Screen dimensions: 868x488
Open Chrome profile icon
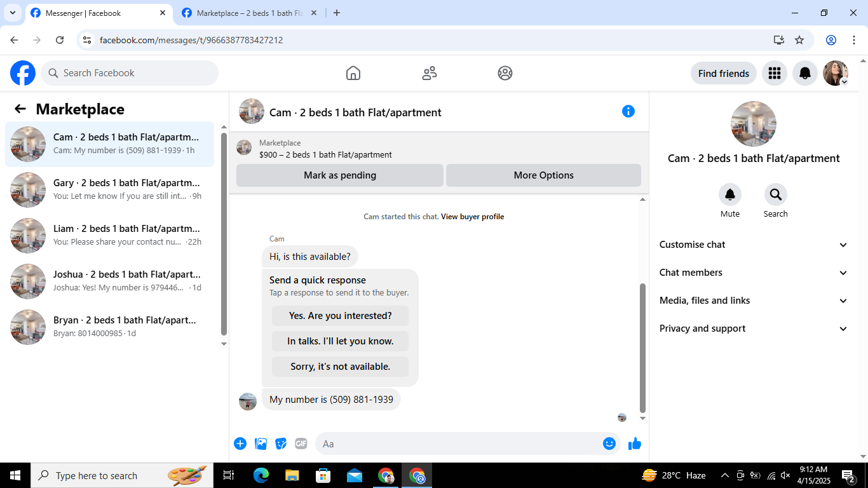coord(831,40)
